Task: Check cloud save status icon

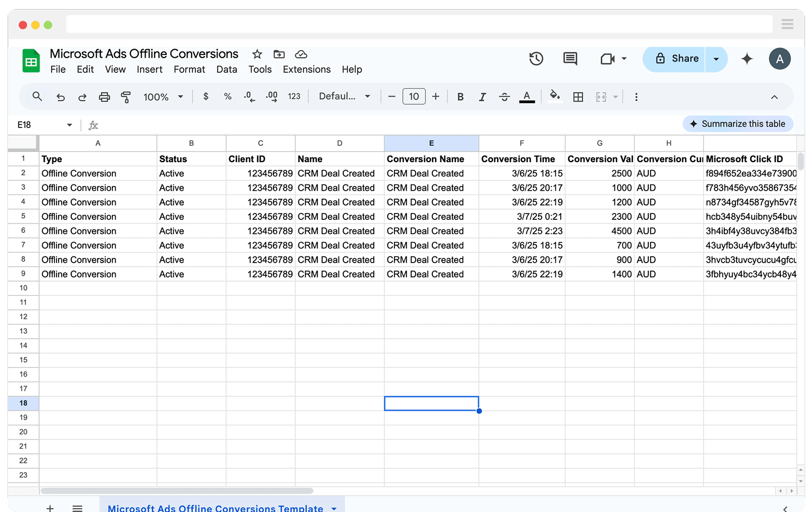Action: click(x=301, y=54)
